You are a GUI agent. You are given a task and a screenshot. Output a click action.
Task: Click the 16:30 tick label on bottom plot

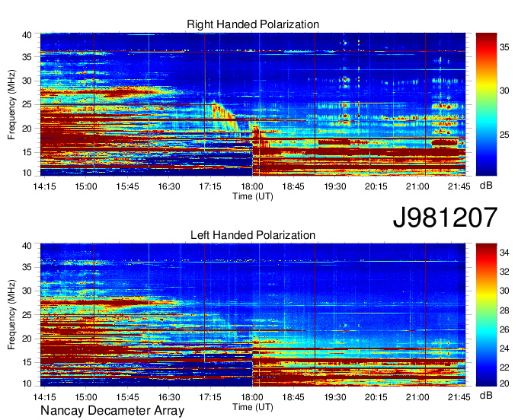[169, 397]
